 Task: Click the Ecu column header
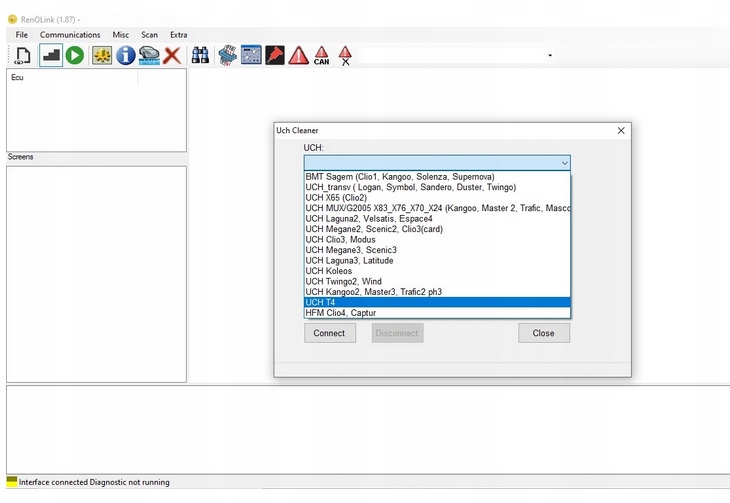coord(72,77)
